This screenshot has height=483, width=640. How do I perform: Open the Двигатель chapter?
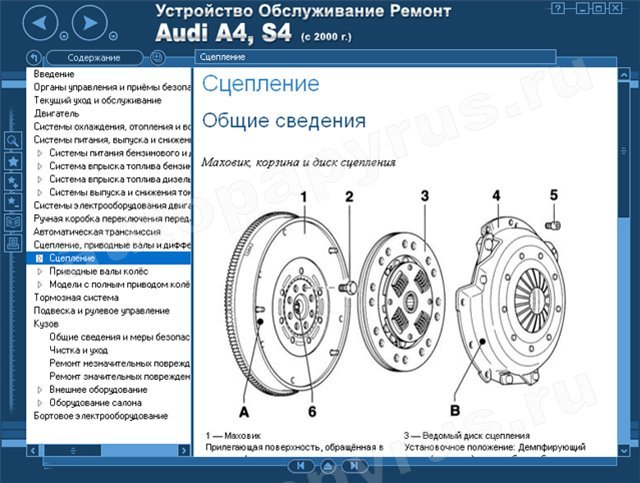(x=56, y=114)
